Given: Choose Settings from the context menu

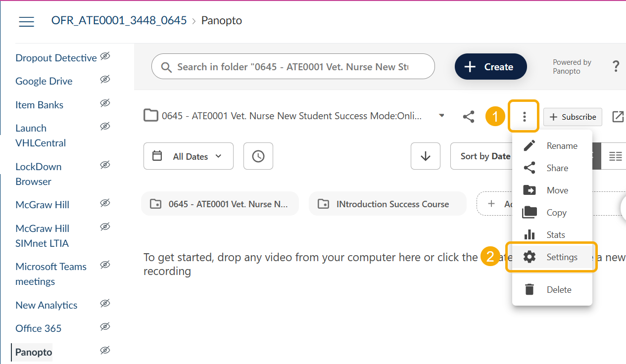Looking at the screenshot, I should 552,257.
